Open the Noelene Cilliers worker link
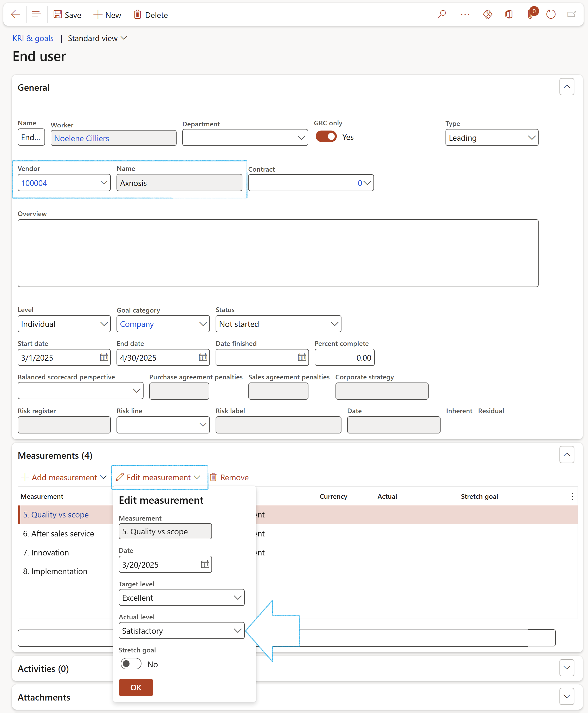Viewport: 588px width, 713px height. pyautogui.click(x=82, y=139)
